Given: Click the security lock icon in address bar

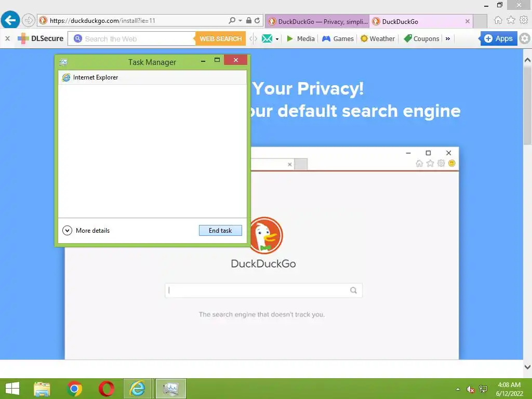Looking at the screenshot, I should (x=249, y=20).
